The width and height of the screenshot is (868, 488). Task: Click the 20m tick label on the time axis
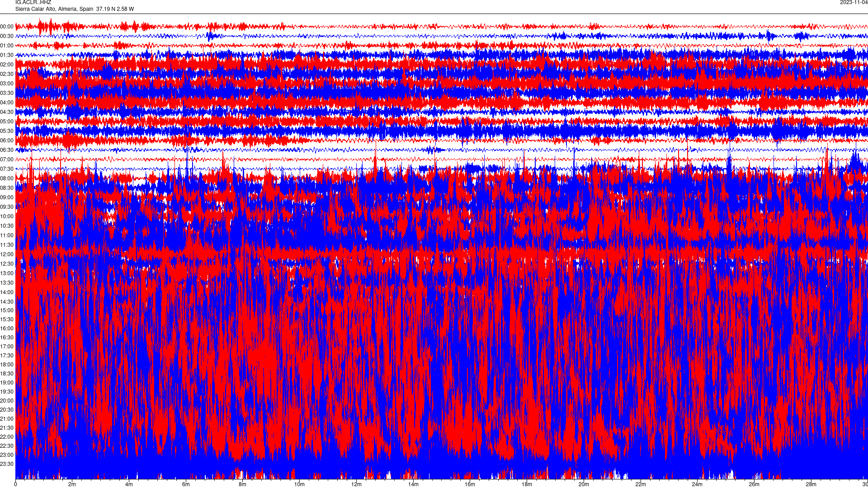pyautogui.click(x=584, y=484)
